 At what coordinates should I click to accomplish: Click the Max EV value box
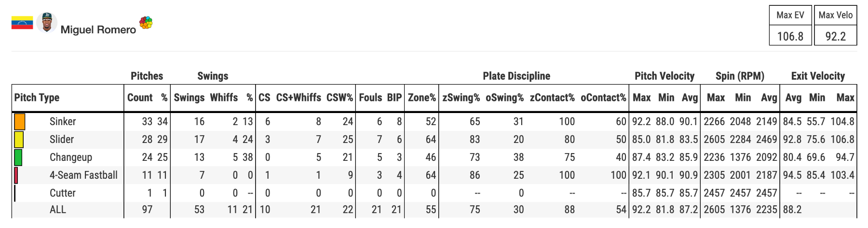[790, 36]
